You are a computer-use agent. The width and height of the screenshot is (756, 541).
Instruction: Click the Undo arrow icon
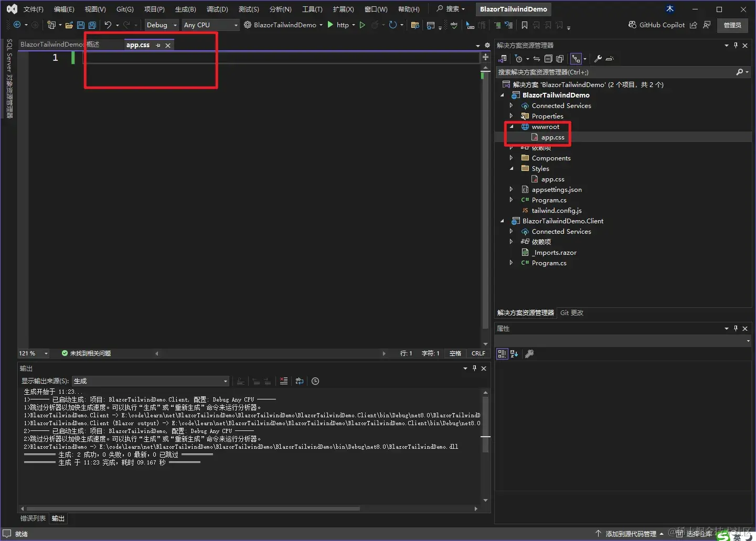click(x=108, y=25)
